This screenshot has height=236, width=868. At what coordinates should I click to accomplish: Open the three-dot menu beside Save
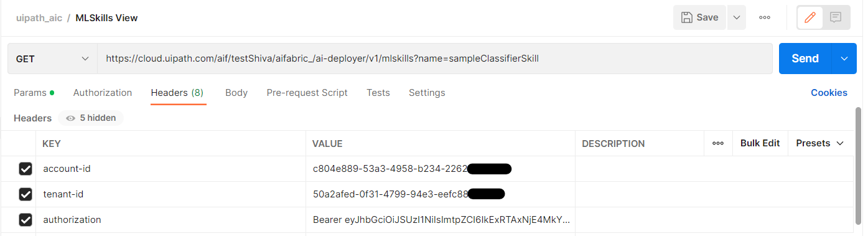coord(765,17)
